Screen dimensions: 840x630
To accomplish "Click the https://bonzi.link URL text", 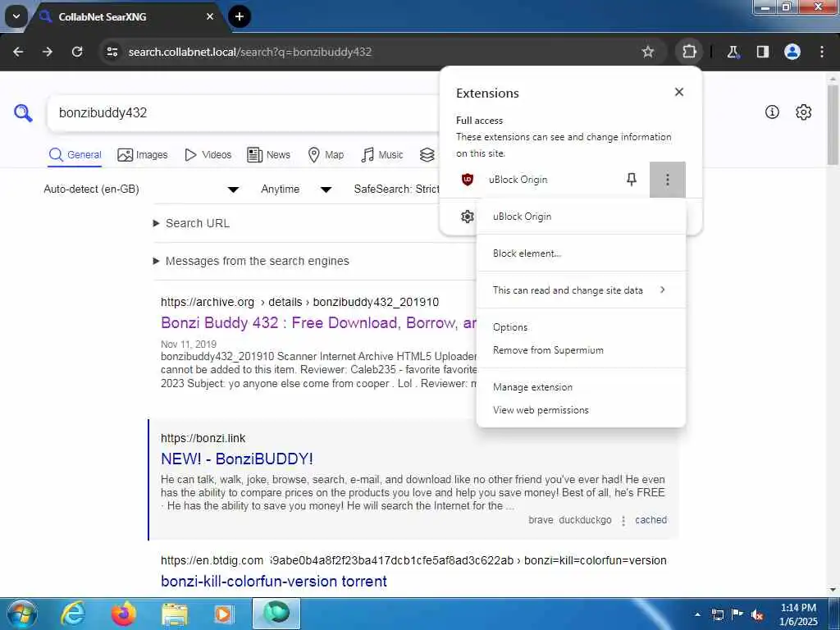I will click(x=203, y=438).
